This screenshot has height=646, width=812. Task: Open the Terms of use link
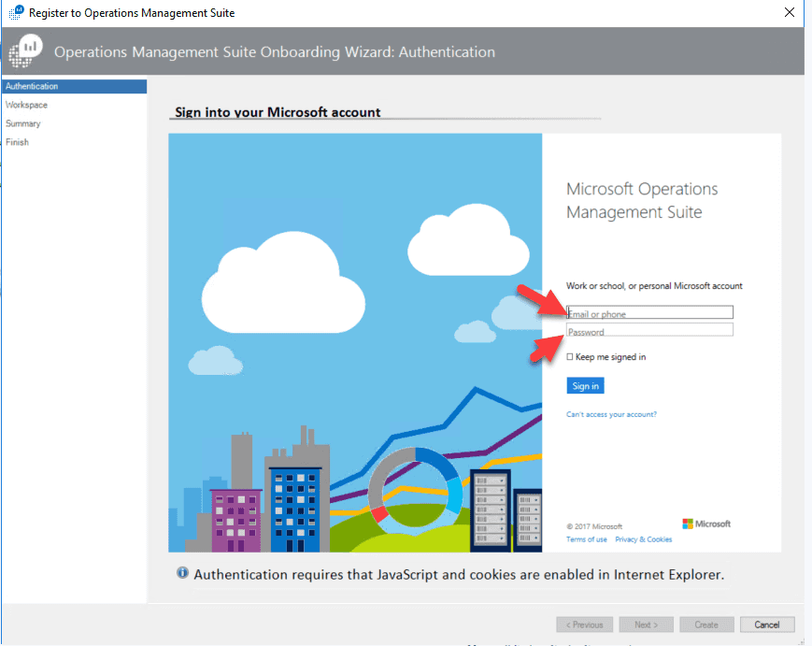click(x=586, y=539)
